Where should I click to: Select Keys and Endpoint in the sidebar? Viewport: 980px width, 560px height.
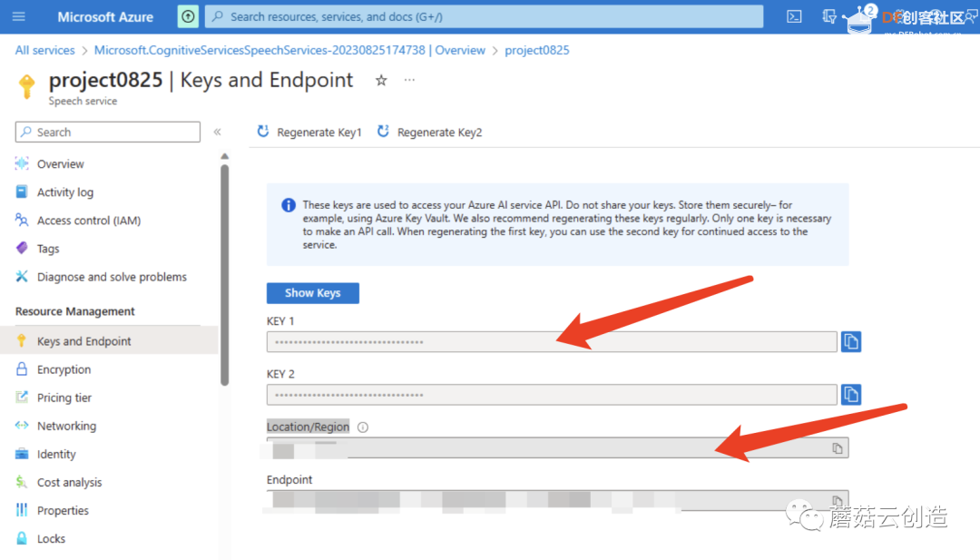pos(109,340)
